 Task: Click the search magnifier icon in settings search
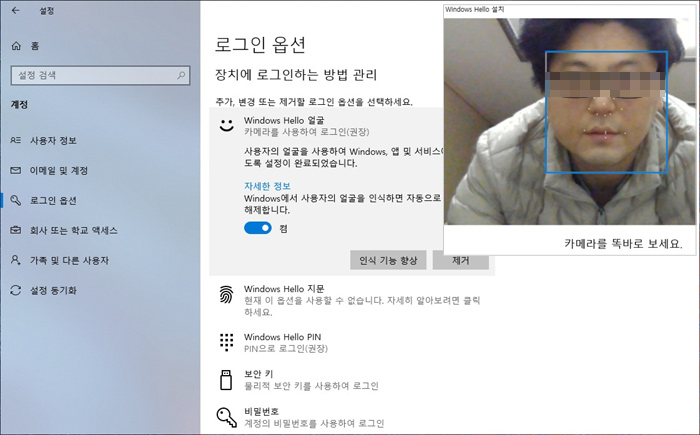pyautogui.click(x=181, y=75)
